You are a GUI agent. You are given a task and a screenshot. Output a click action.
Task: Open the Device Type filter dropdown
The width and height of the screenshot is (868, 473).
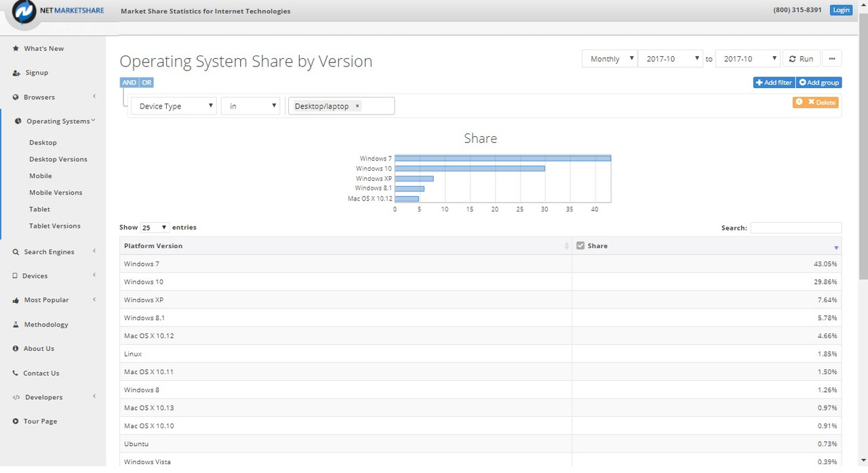174,106
